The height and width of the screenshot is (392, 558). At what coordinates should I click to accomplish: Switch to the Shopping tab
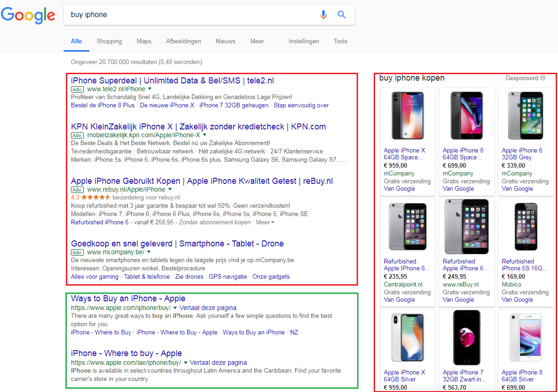coord(109,41)
